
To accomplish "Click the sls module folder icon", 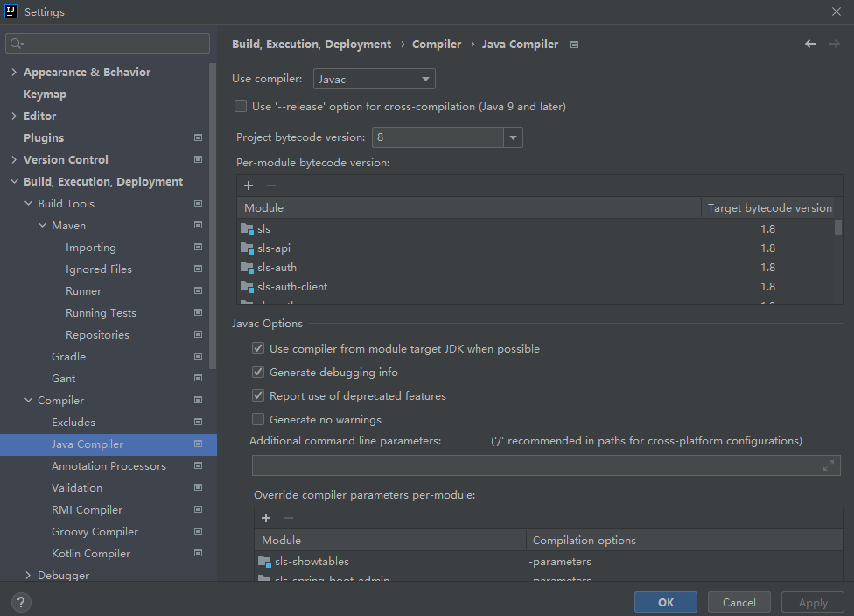I will [248, 229].
